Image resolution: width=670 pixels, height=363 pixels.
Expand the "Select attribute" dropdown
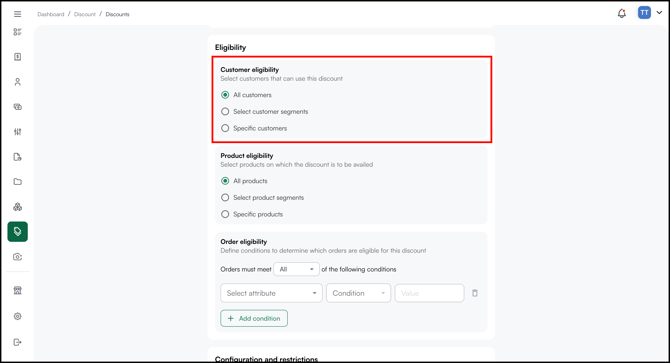coord(271,293)
